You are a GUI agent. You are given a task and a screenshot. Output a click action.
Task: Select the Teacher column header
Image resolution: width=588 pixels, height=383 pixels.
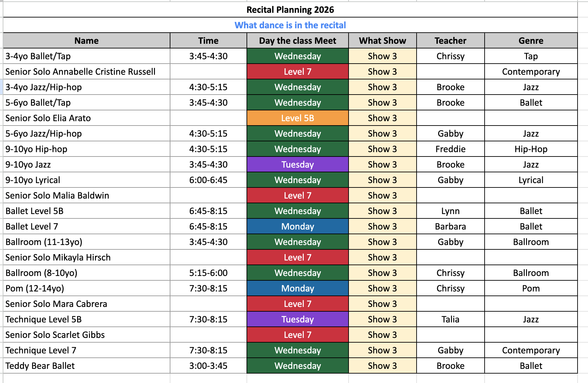[450, 41]
